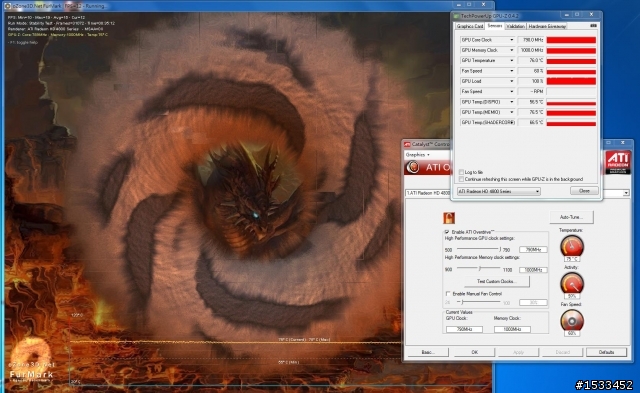Click the Current Values Memory Clock field
The width and height of the screenshot is (640, 393).
coord(512,329)
